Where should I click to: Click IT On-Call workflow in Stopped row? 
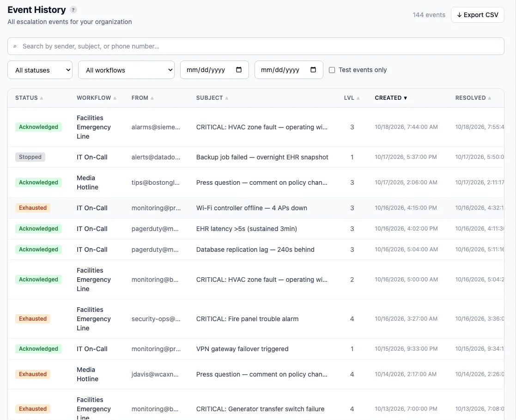pos(92,158)
